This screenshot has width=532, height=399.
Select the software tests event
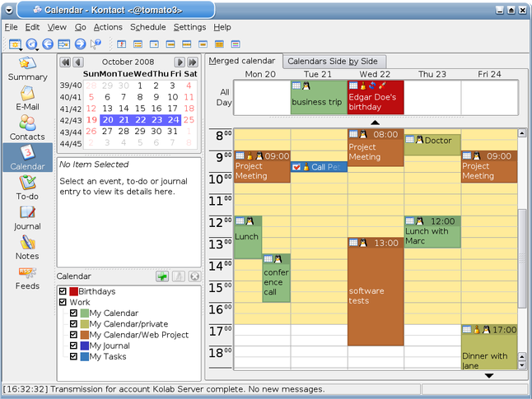(376, 292)
